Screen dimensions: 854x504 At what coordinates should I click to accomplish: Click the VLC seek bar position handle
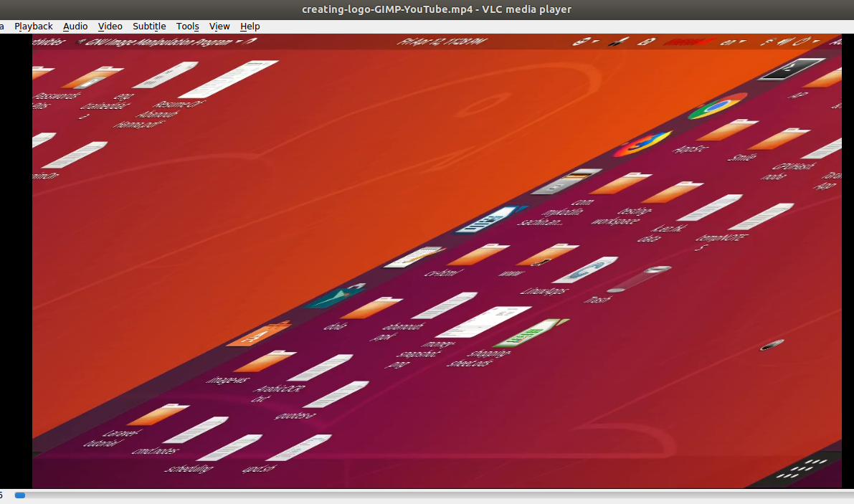point(20,495)
